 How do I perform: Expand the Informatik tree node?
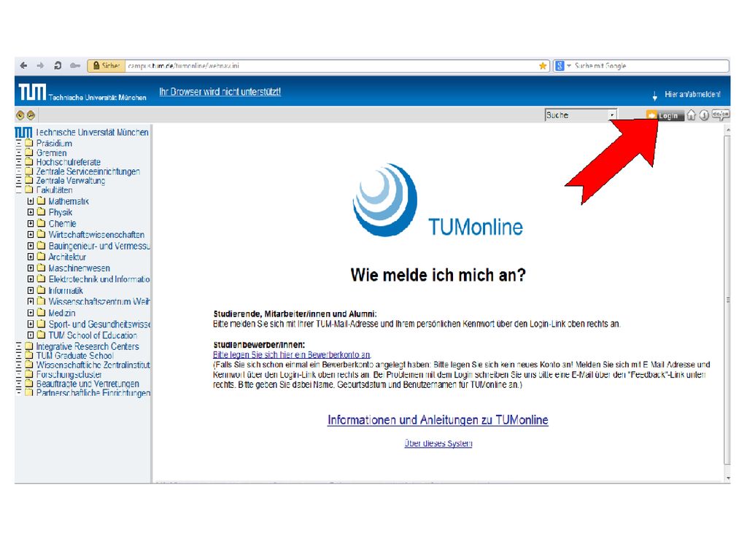31,290
